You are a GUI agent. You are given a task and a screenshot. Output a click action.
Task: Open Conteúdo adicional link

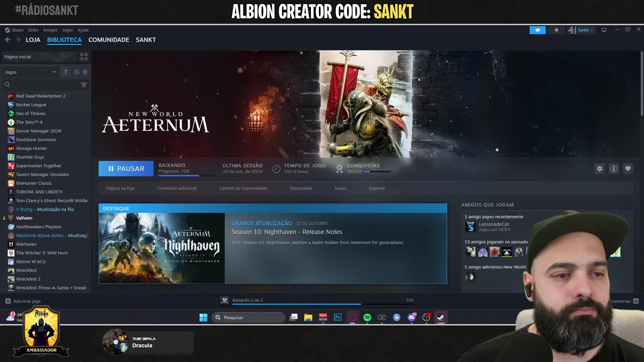click(x=177, y=188)
